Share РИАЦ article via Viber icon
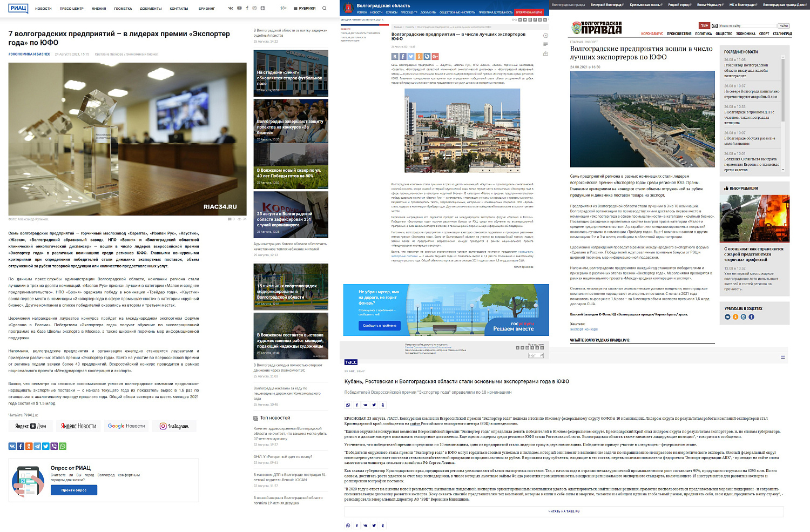This screenshot has width=810, height=532. (x=54, y=446)
